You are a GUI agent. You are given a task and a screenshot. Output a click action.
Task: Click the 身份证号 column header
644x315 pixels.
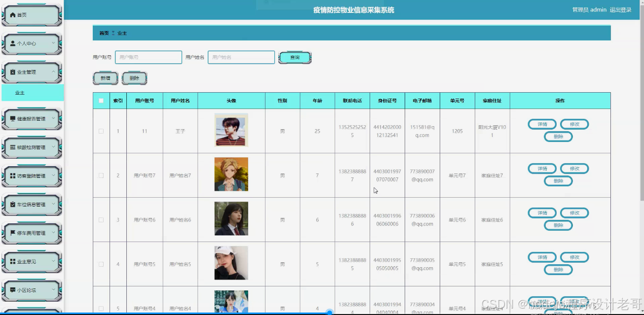click(387, 101)
